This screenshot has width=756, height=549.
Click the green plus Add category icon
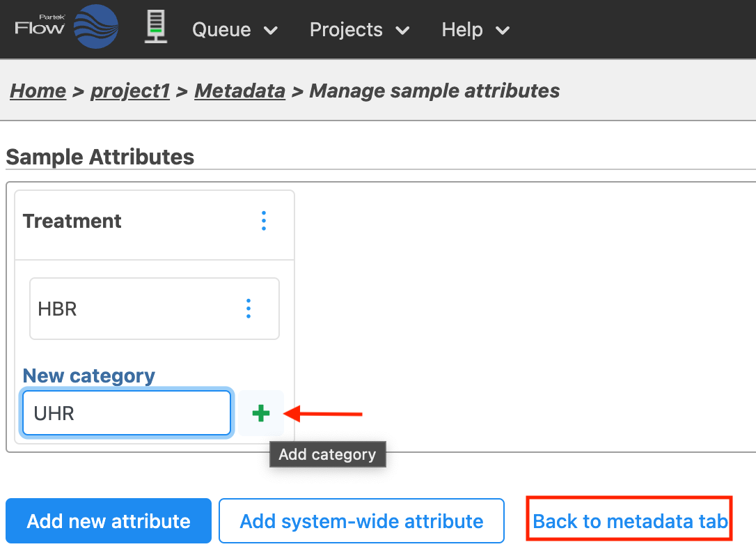pyautogui.click(x=261, y=414)
